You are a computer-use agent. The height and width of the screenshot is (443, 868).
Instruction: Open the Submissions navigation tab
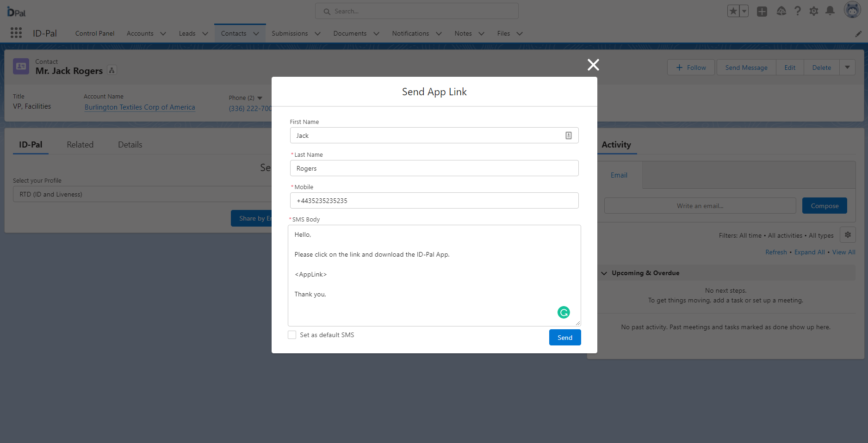[290, 34]
